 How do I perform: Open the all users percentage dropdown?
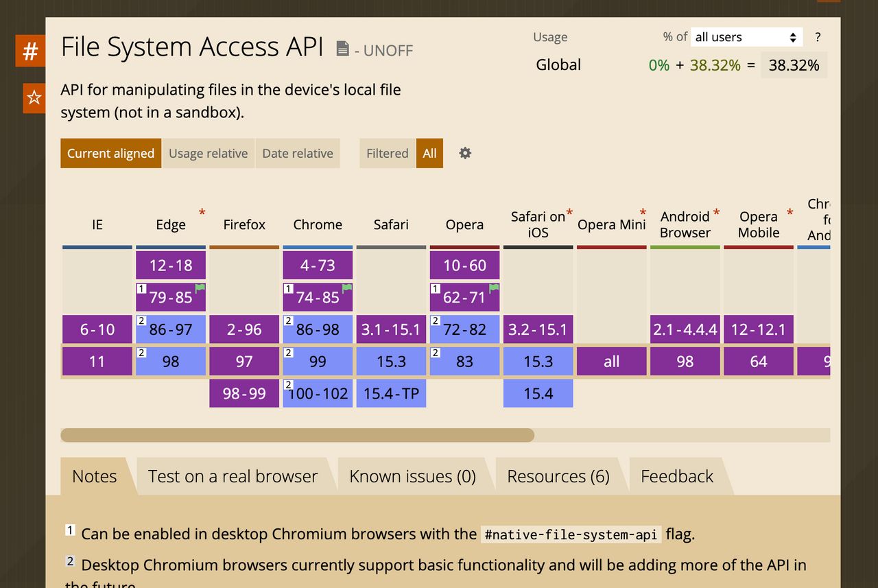tap(746, 37)
